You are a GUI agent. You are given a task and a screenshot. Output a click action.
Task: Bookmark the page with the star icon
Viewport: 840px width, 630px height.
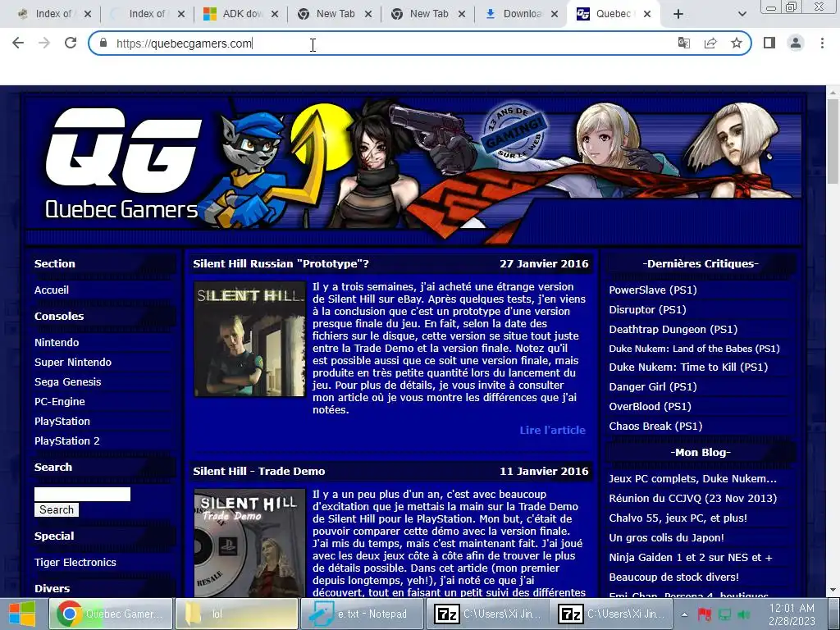click(737, 43)
